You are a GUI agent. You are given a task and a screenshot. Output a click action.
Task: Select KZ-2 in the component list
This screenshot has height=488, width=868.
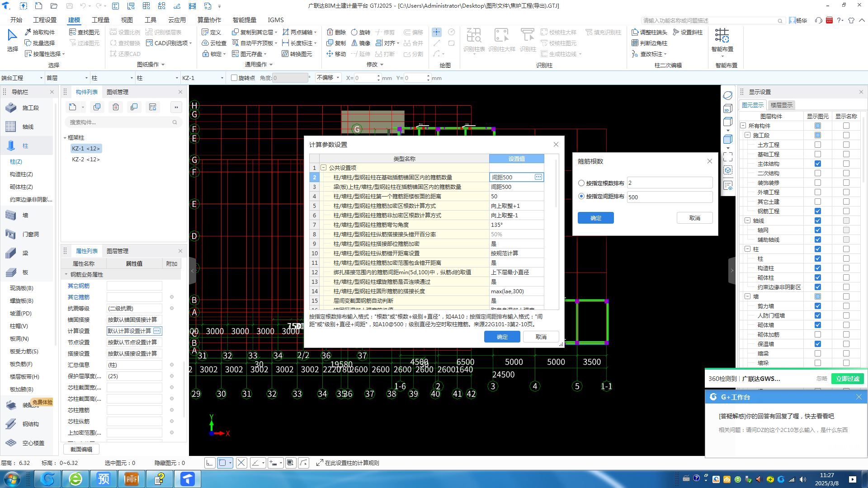(x=85, y=159)
